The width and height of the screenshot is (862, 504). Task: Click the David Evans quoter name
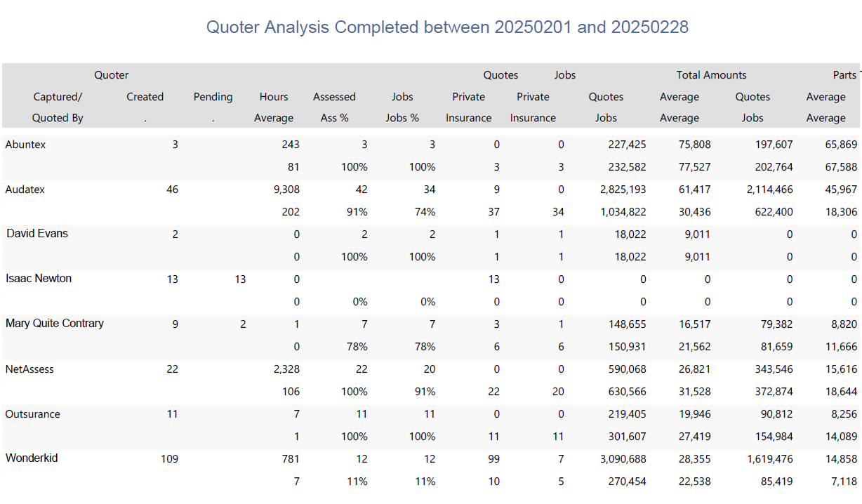(x=37, y=234)
